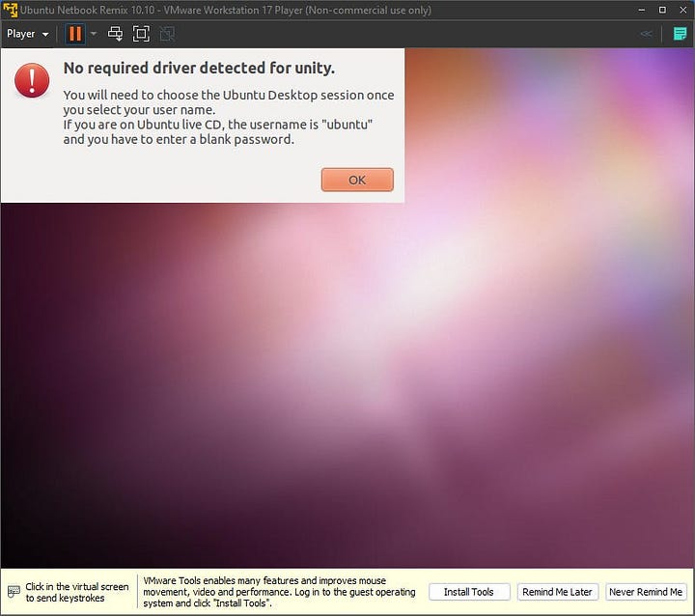The width and height of the screenshot is (695, 616).
Task: Click Never Remind Me button
Action: (646, 592)
